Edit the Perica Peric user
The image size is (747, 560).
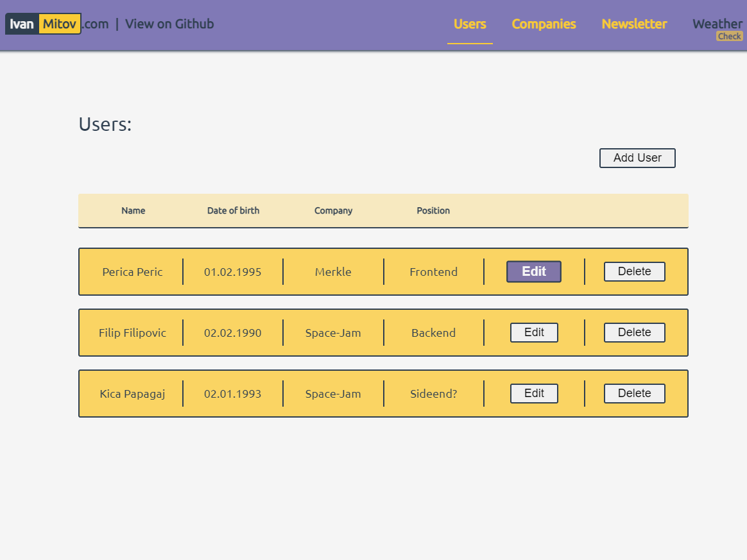click(534, 271)
